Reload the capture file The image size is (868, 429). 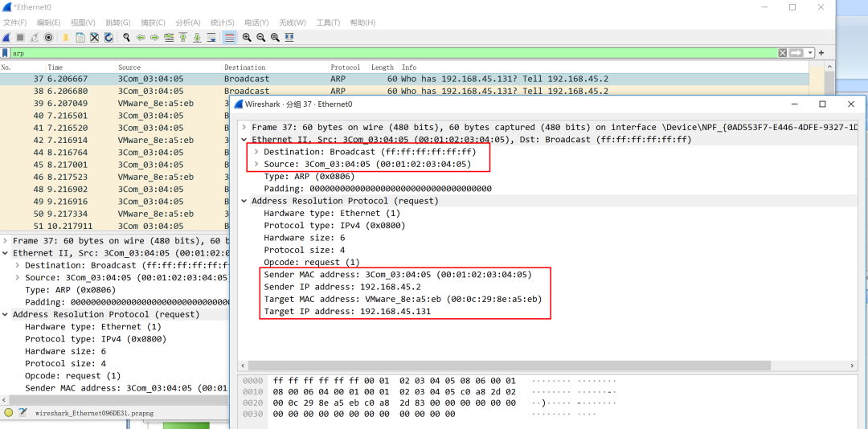click(109, 37)
